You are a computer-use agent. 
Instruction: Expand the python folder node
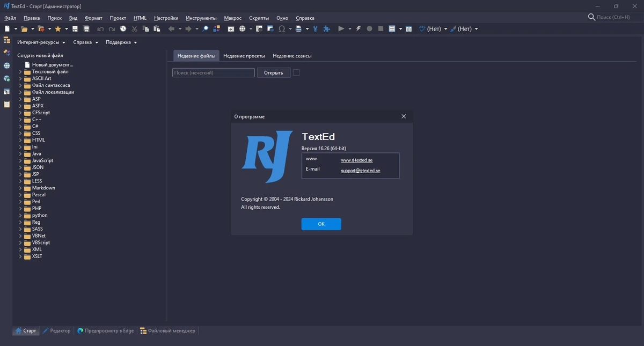point(21,215)
